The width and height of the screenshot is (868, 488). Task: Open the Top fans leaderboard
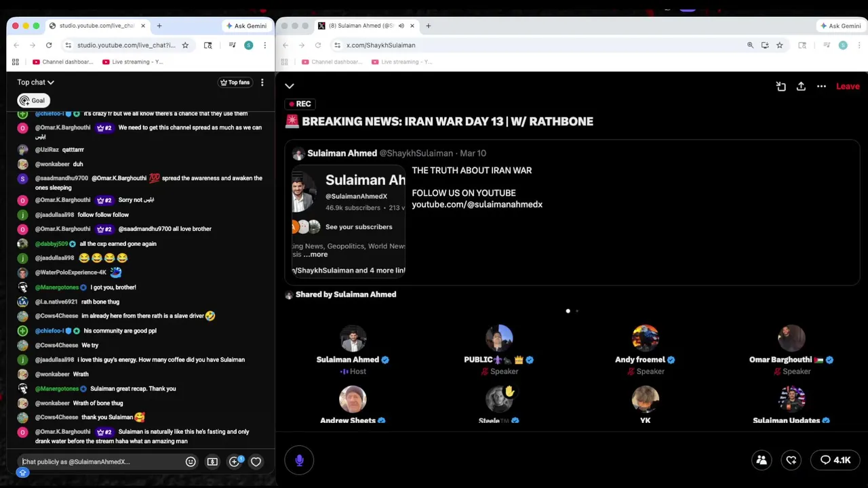pos(235,82)
